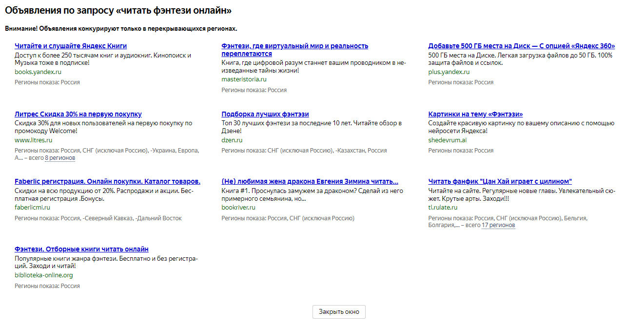The width and height of the screenshot is (644, 327).
Task: Click the 'Закрыть окно' button
Action: (x=339, y=311)
